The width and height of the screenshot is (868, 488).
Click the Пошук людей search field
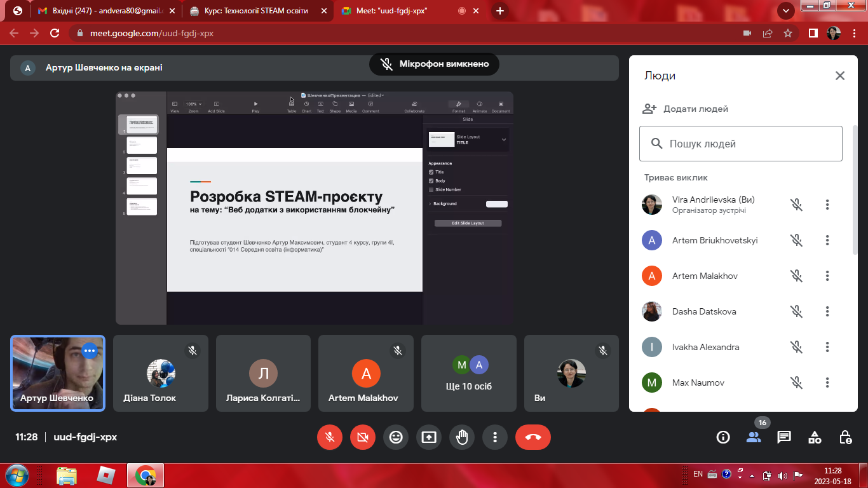741,144
